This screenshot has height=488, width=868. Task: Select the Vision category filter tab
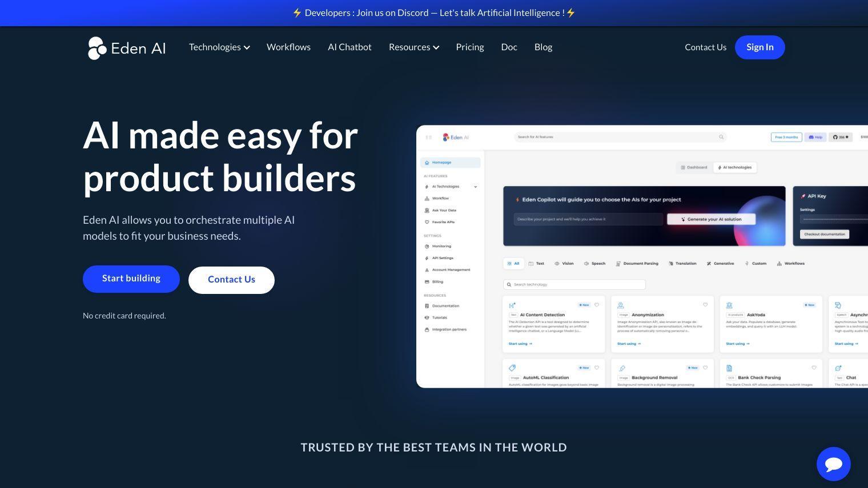point(564,264)
